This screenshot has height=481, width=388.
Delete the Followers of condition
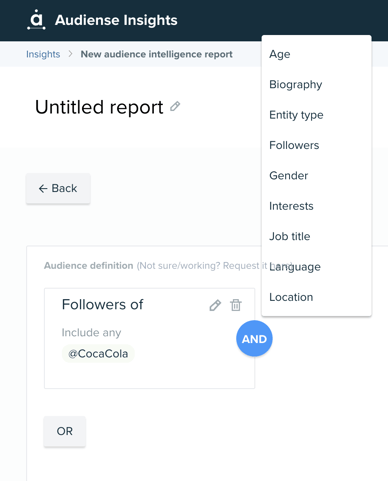pyautogui.click(x=236, y=305)
